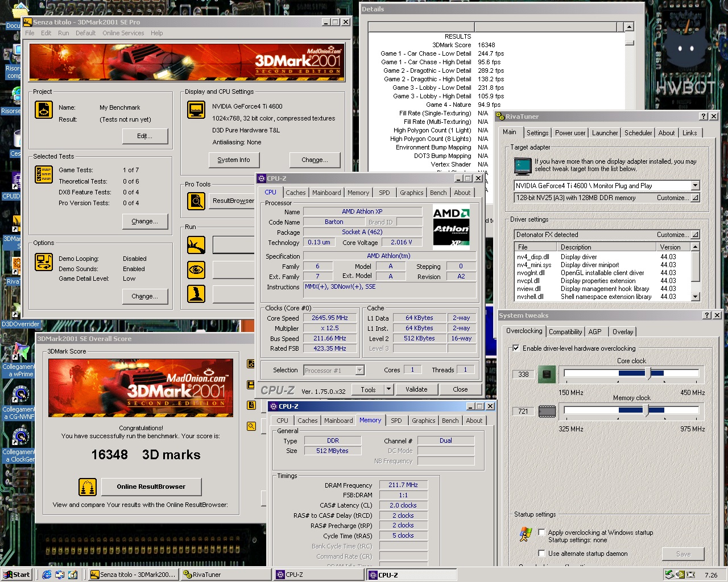Screen dimensions: 728x582
Task: Click the RivaTuner taskbar button
Action: [x=226, y=575]
